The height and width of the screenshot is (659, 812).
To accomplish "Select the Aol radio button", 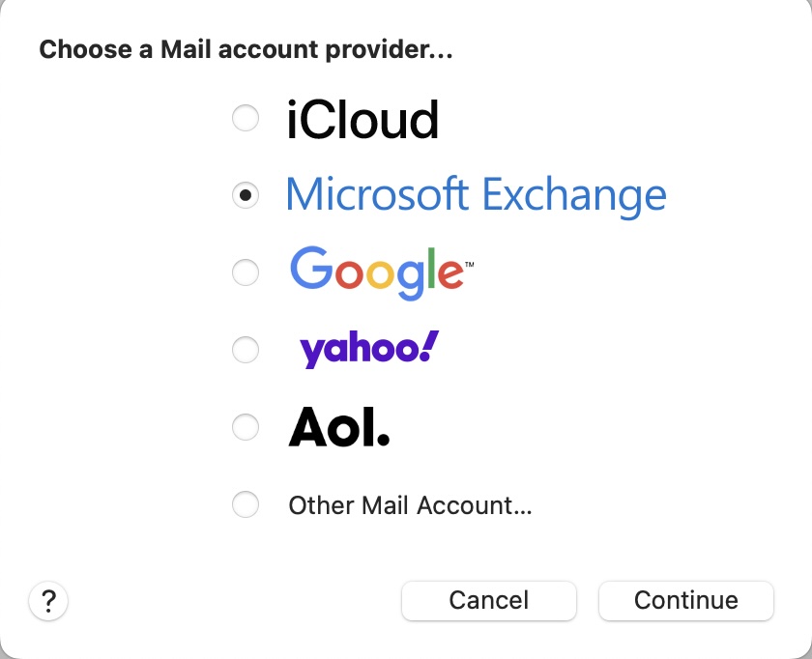I will pyautogui.click(x=246, y=427).
